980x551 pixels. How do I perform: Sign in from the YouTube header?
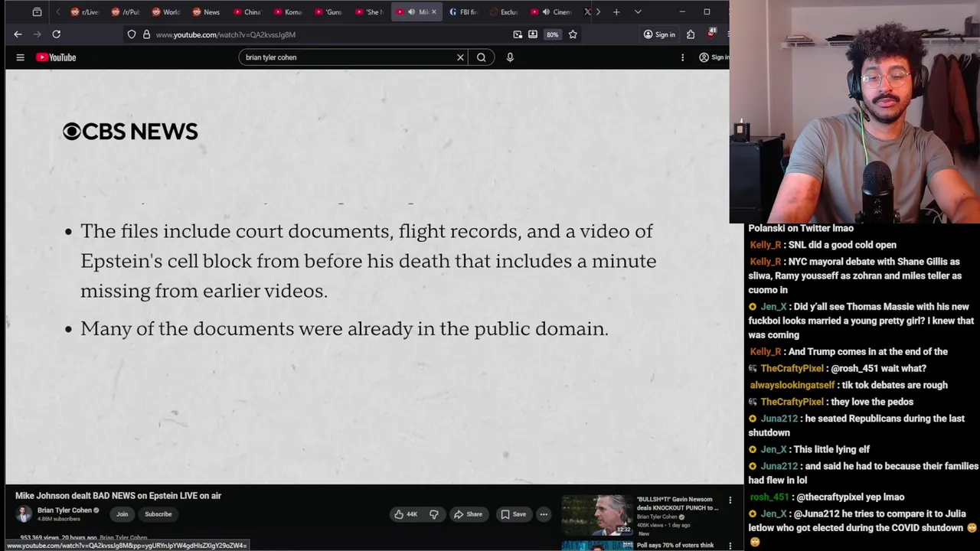click(715, 57)
